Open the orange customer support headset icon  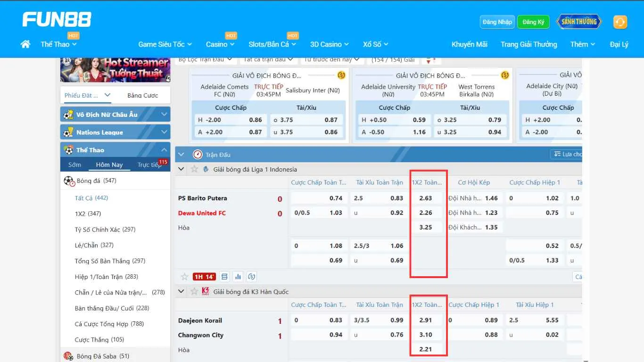620,22
